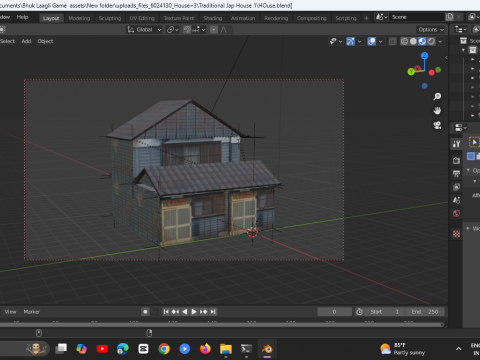
Task: Select material preview viewport shading
Action: pos(422,41)
